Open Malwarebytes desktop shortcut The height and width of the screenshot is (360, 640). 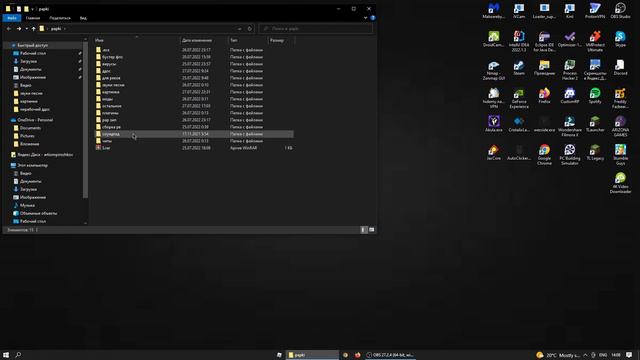pos(493,11)
